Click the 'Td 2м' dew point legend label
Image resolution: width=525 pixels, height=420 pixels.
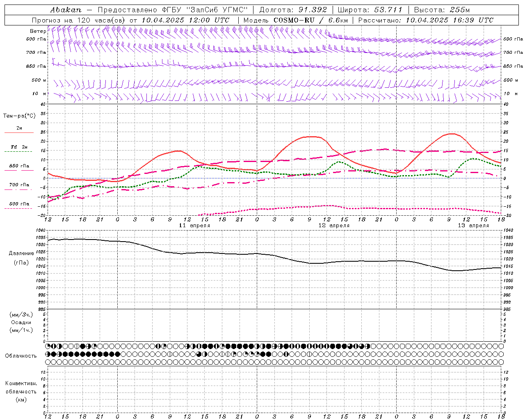[19, 147]
